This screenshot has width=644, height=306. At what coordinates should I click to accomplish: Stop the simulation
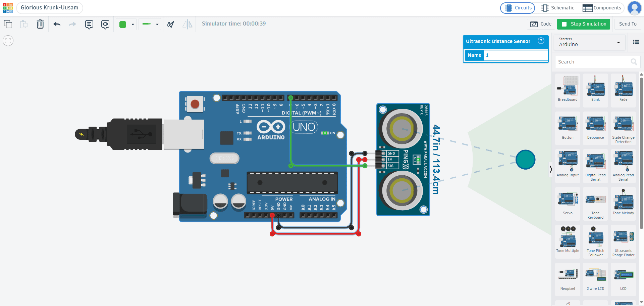click(584, 24)
